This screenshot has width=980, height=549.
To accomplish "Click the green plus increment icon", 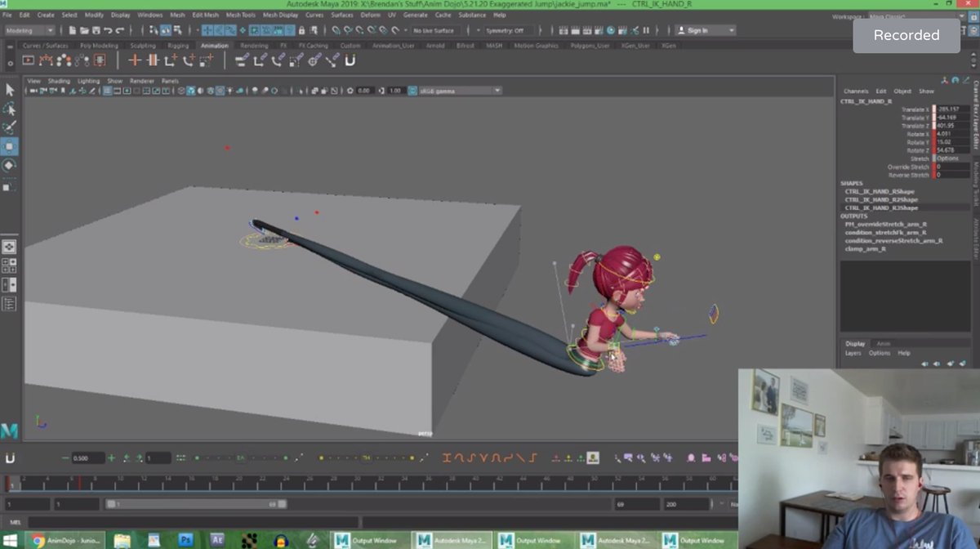I will pos(111,458).
